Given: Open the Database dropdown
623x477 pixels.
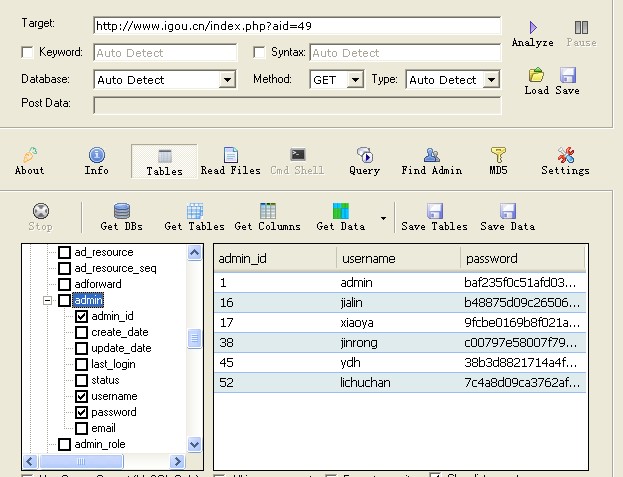Looking at the screenshot, I should pos(227,79).
